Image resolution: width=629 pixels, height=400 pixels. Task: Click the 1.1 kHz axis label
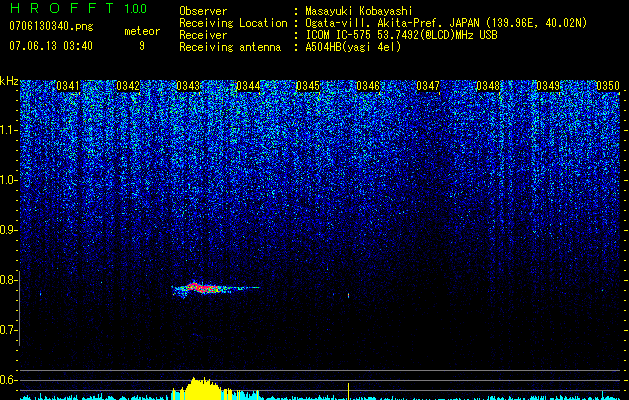click(x=9, y=130)
